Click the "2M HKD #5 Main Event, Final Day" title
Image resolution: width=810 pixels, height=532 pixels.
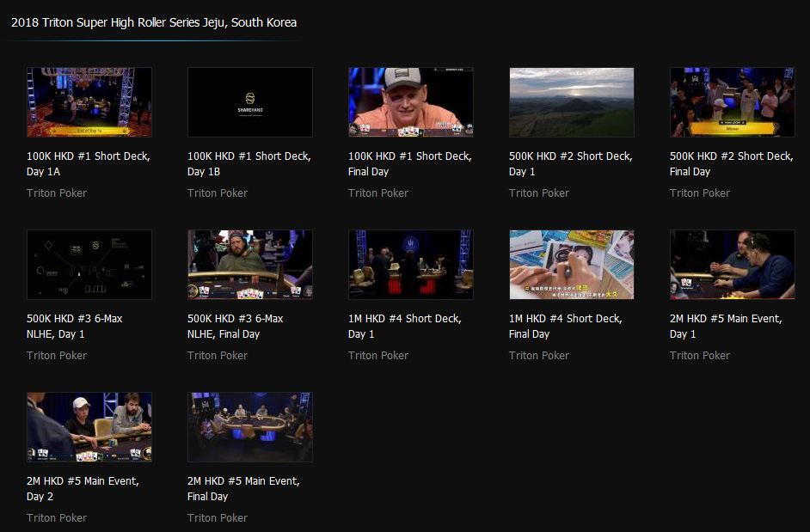243,488
